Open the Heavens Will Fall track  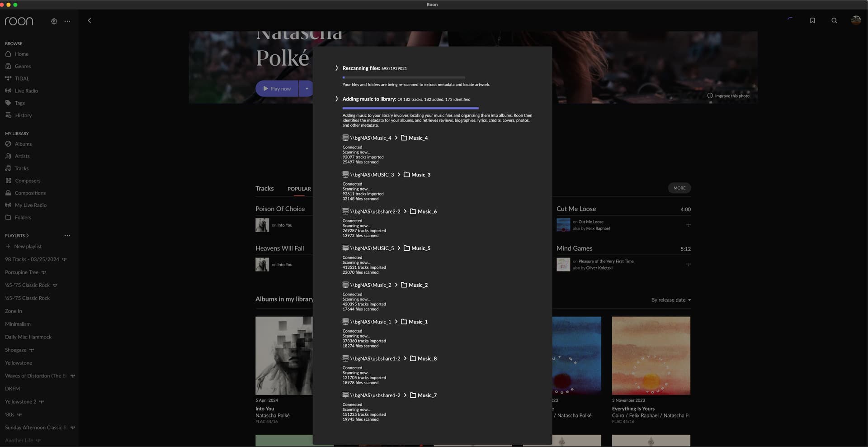[x=279, y=248]
